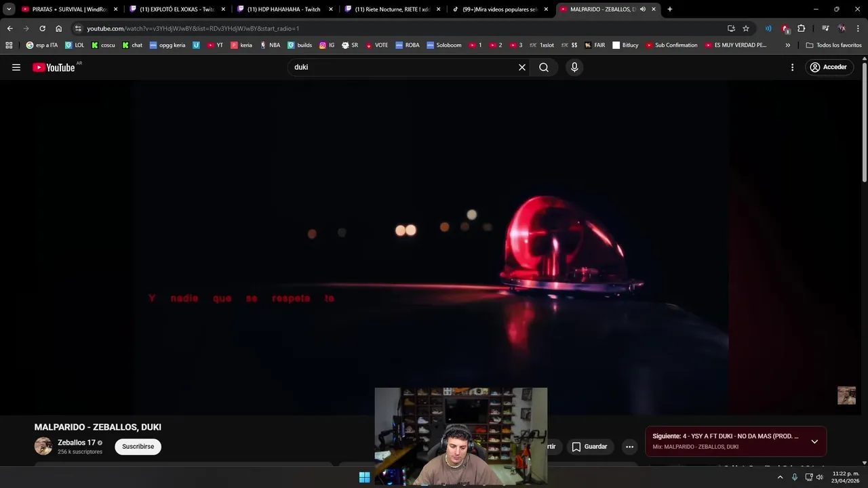This screenshot has height=488, width=868.
Task: Clear the 'duki' search text with the X
Action: 522,67
